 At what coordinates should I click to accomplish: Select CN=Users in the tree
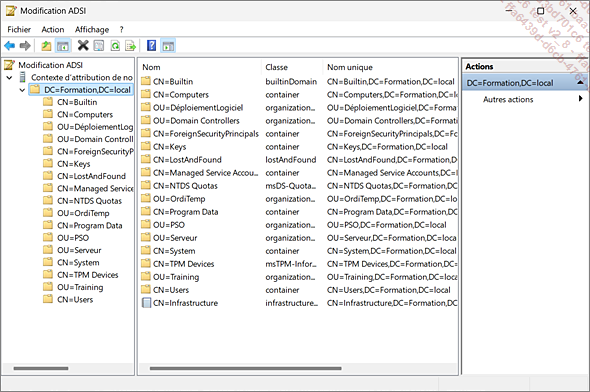[75, 299]
